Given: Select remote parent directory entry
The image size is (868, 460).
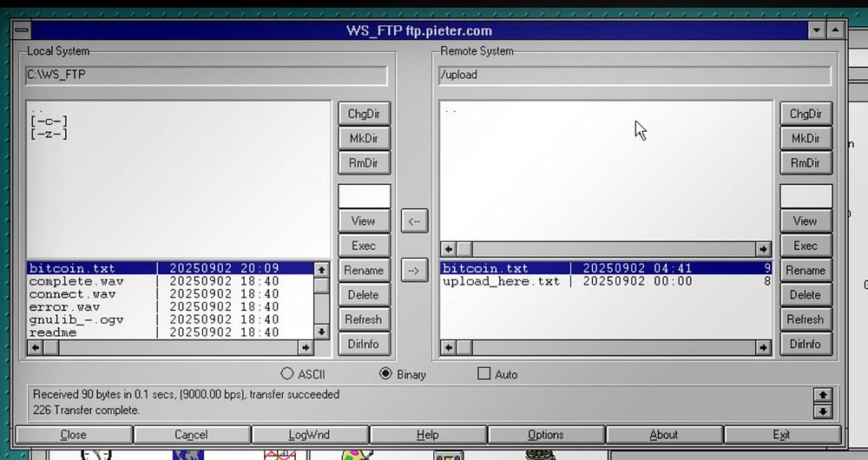Looking at the screenshot, I should coord(450,109).
